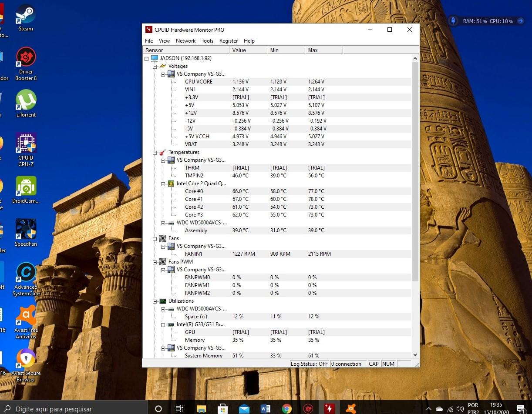This screenshot has width=532, height=414.
Task: Launch Avast Free Antivirus desktop icon
Action: (x=26, y=322)
